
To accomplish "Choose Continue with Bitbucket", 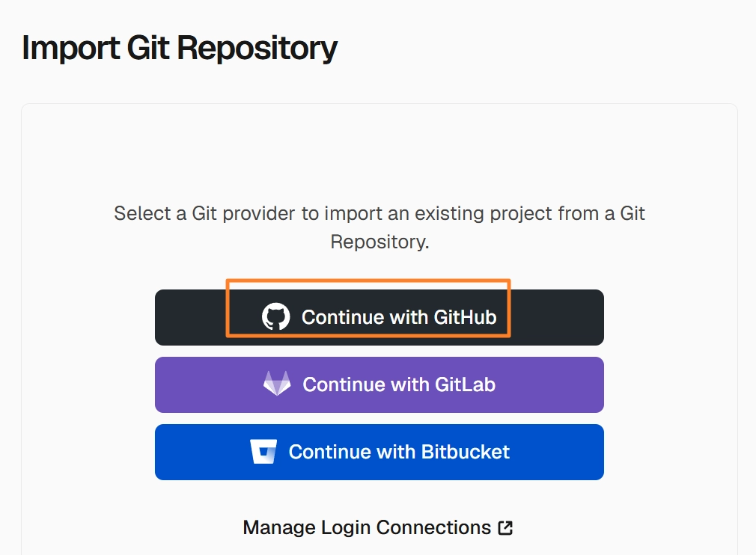I will click(x=379, y=452).
